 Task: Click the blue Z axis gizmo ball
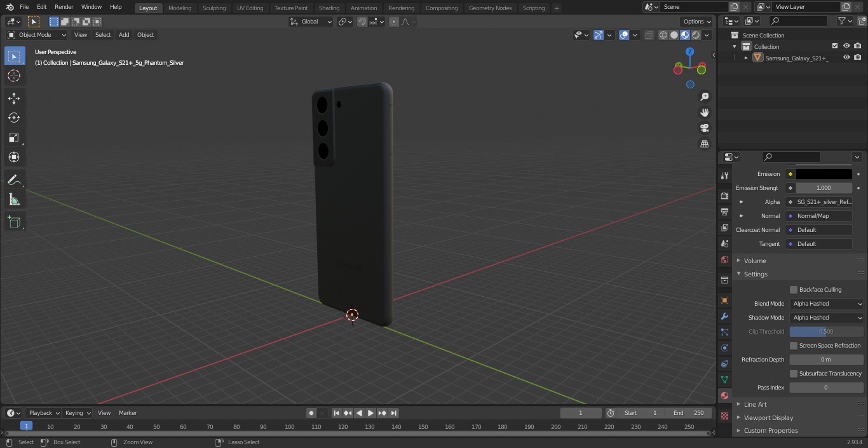[x=690, y=51]
